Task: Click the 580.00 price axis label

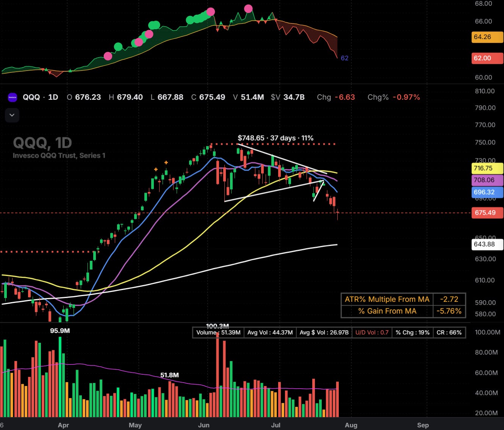Action: pos(485,314)
